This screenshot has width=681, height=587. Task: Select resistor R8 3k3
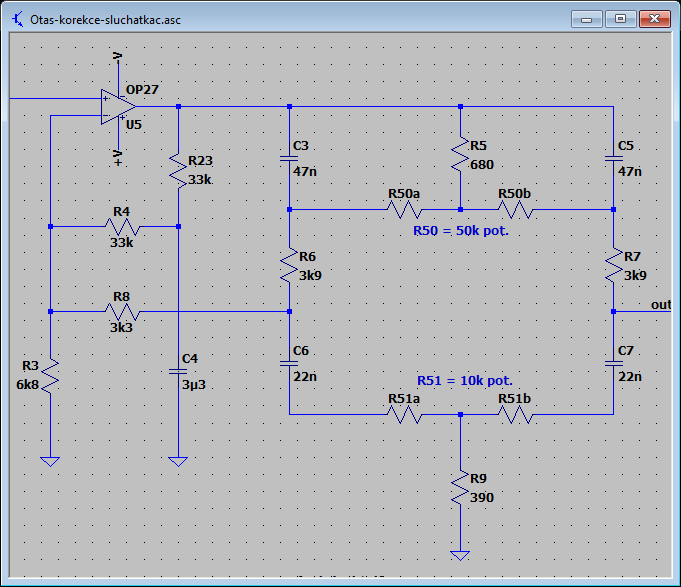tap(122, 311)
